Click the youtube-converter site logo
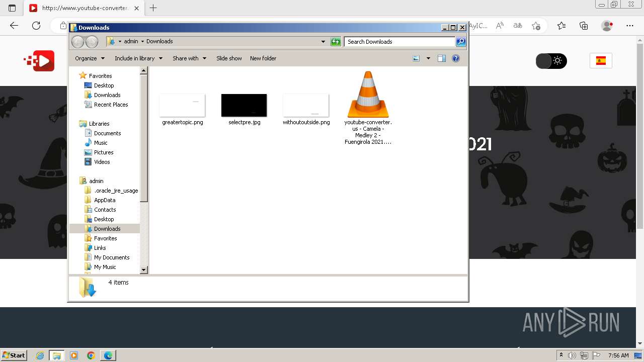The image size is (644, 362). tap(39, 61)
